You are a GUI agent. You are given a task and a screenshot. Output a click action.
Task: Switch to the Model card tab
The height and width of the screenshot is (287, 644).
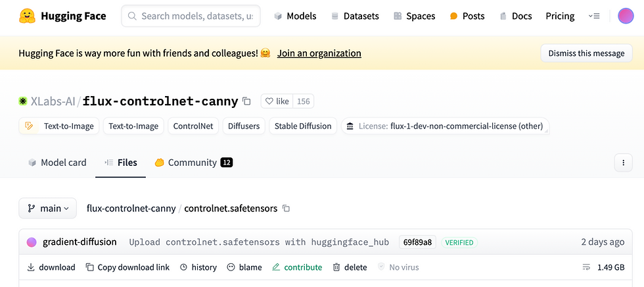[x=57, y=163]
